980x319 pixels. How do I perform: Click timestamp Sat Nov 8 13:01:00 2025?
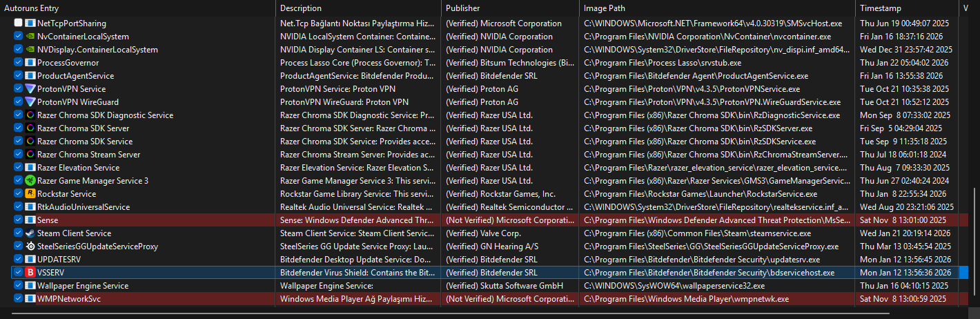tap(902, 220)
